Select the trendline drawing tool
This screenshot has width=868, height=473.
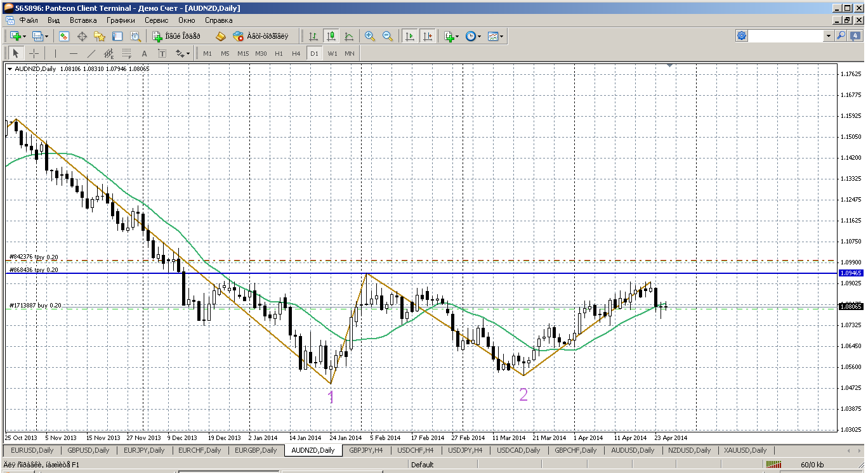coord(91,54)
